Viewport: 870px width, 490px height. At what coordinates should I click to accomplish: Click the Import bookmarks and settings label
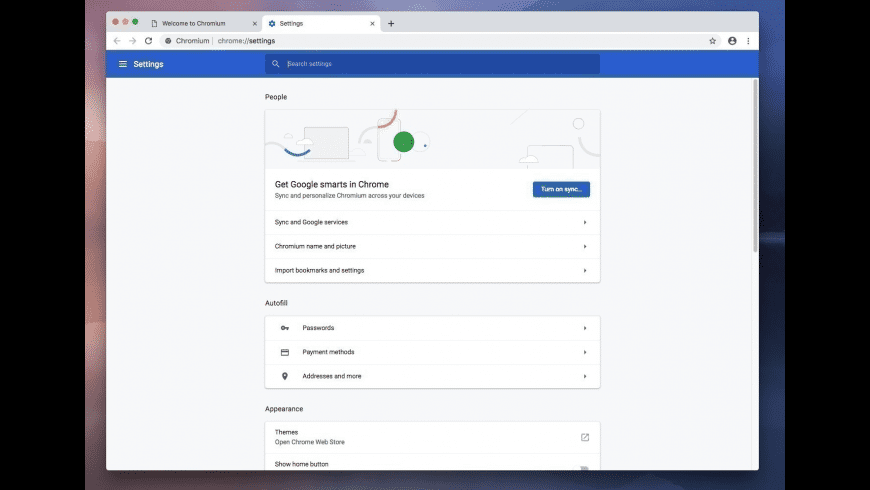320,270
